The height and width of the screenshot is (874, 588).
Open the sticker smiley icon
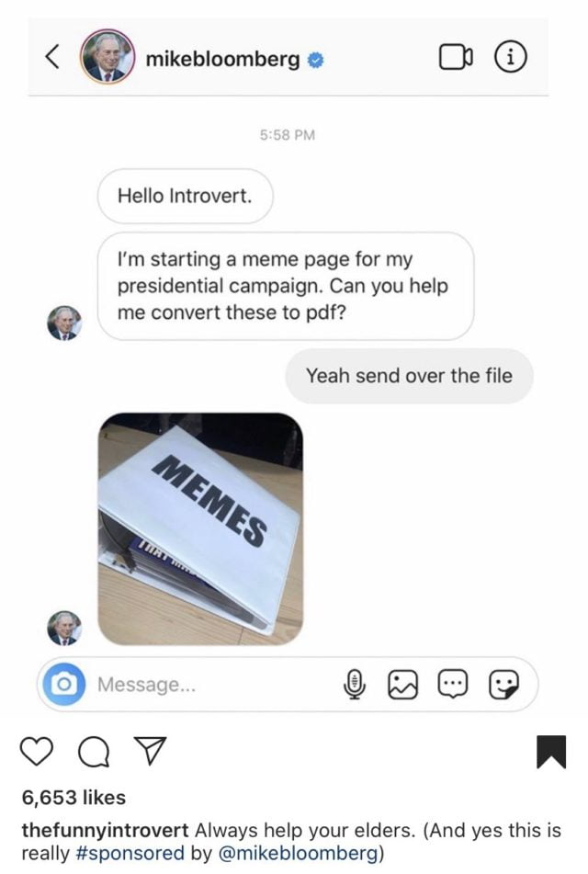[x=503, y=685]
